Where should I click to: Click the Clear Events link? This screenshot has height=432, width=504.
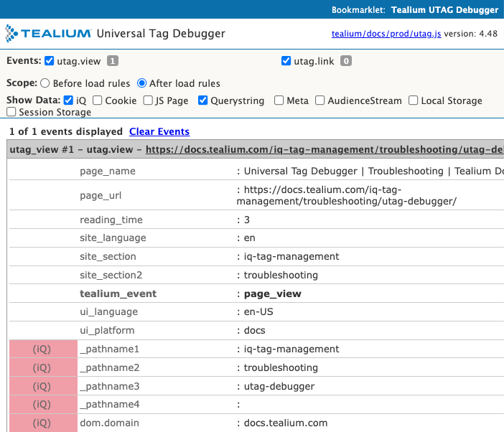click(159, 131)
